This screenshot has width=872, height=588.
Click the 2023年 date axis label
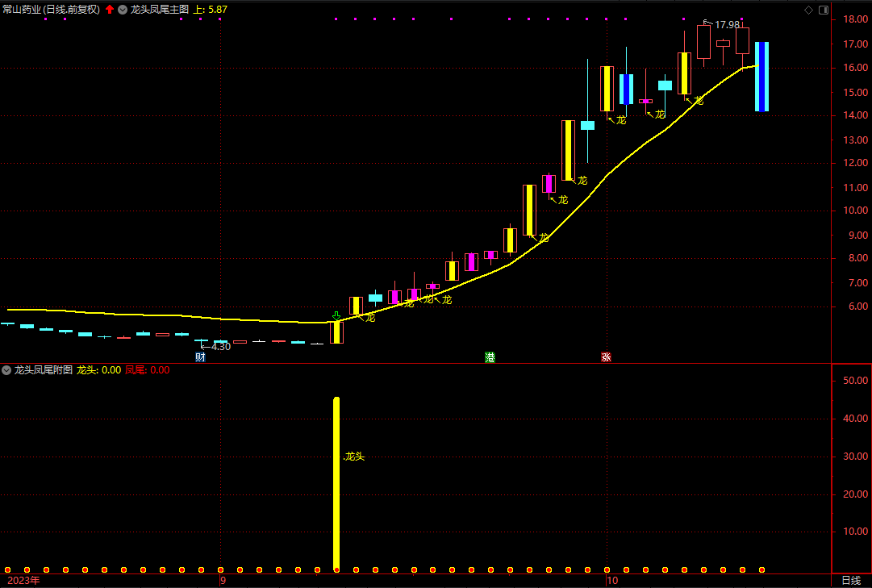click(x=23, y=580)
